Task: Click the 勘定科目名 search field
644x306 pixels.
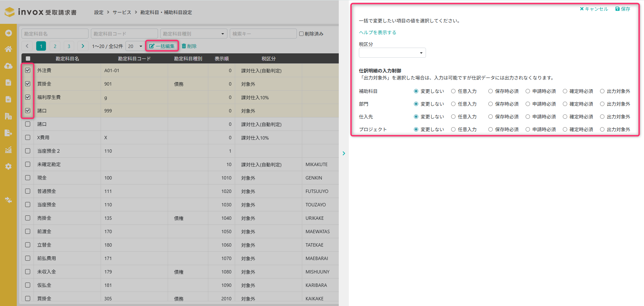Action: (55, 34)
